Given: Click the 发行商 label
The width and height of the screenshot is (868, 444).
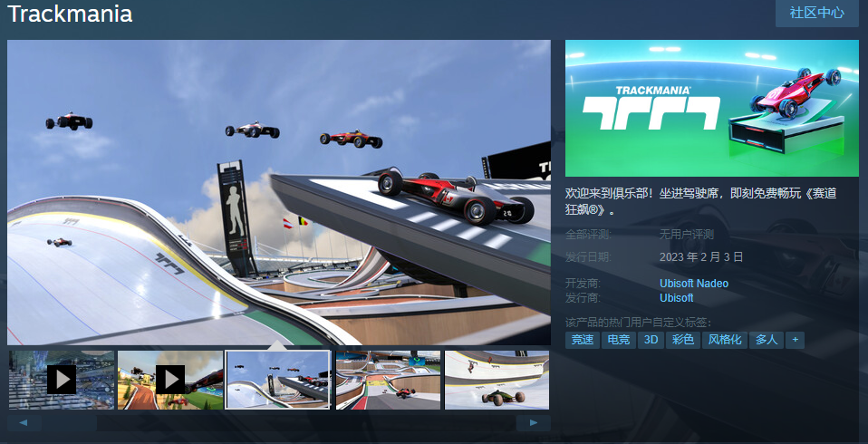Looking at the screenshot, I should click(x=583, y=298).
